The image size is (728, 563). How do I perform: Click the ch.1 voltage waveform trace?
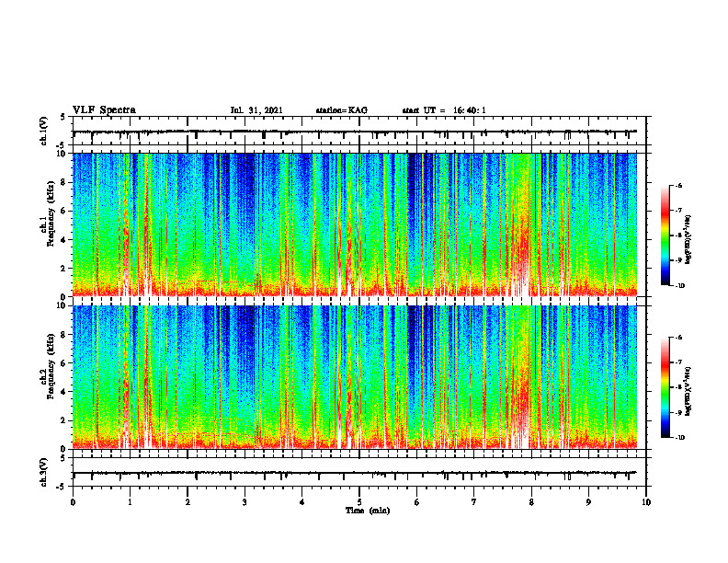(355, 132)
